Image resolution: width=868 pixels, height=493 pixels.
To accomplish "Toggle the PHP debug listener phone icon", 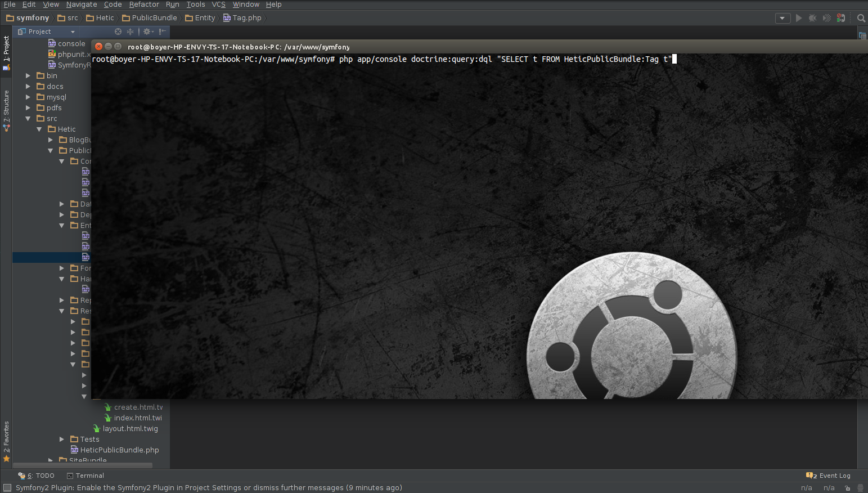I will coord(840,18).
